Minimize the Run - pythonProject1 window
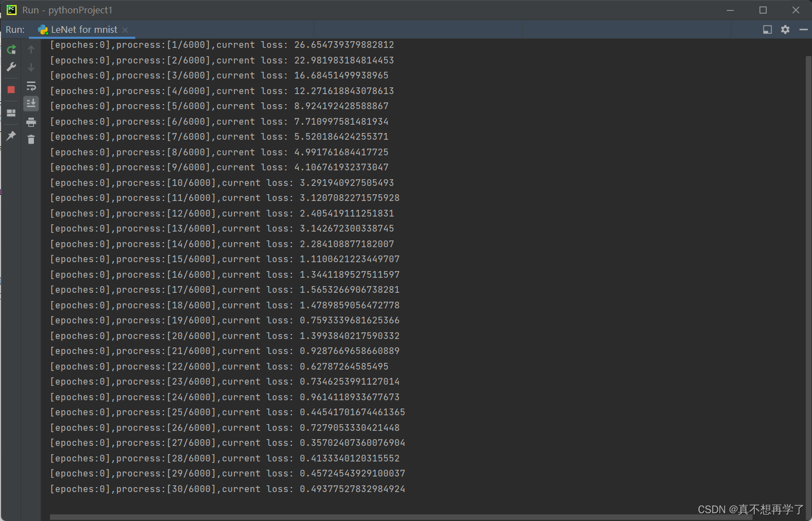812x521 pixels. click(x=730, y=10)
